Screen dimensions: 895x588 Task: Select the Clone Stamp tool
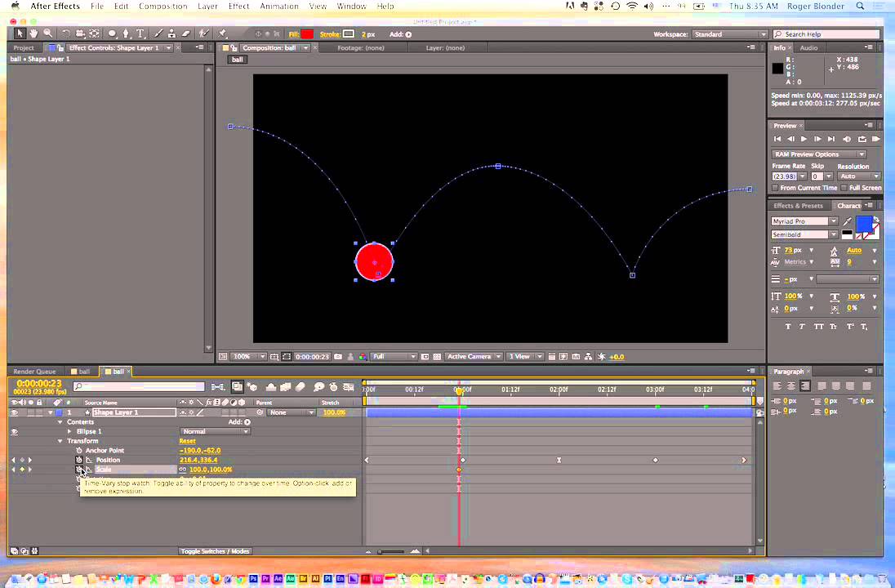[x=171, y=33]
